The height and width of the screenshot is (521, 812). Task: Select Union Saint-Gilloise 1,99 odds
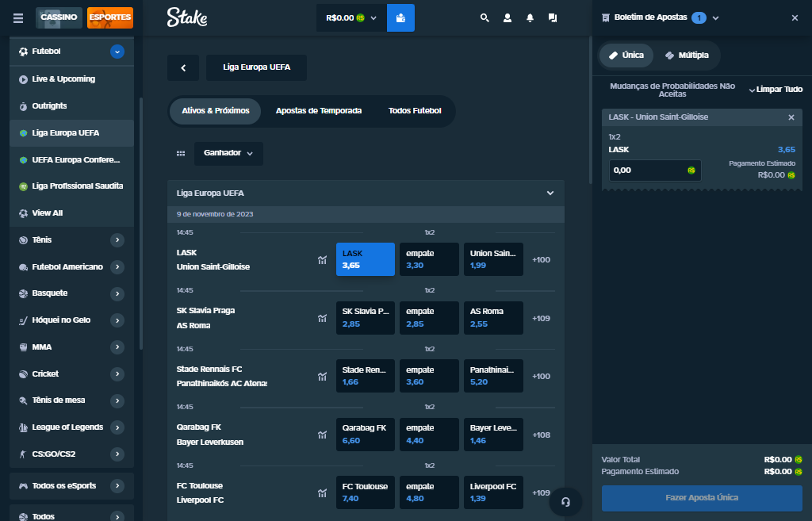point(493,259)
